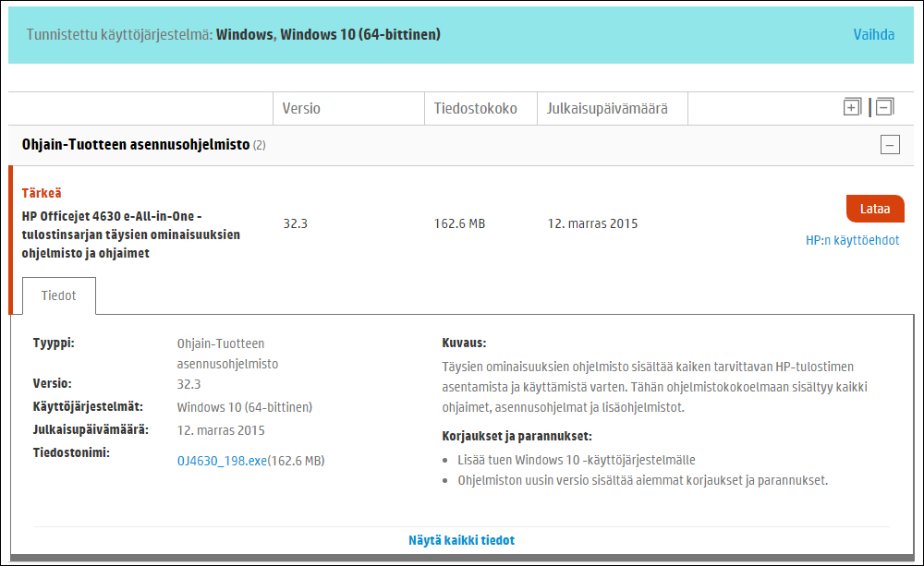Click bullet Lisää tuen Windows 10 -käyttöjärjestelmälle
The height and width of the screenshot is (566, 924).
pyautogui.click(x=577, y=460)
